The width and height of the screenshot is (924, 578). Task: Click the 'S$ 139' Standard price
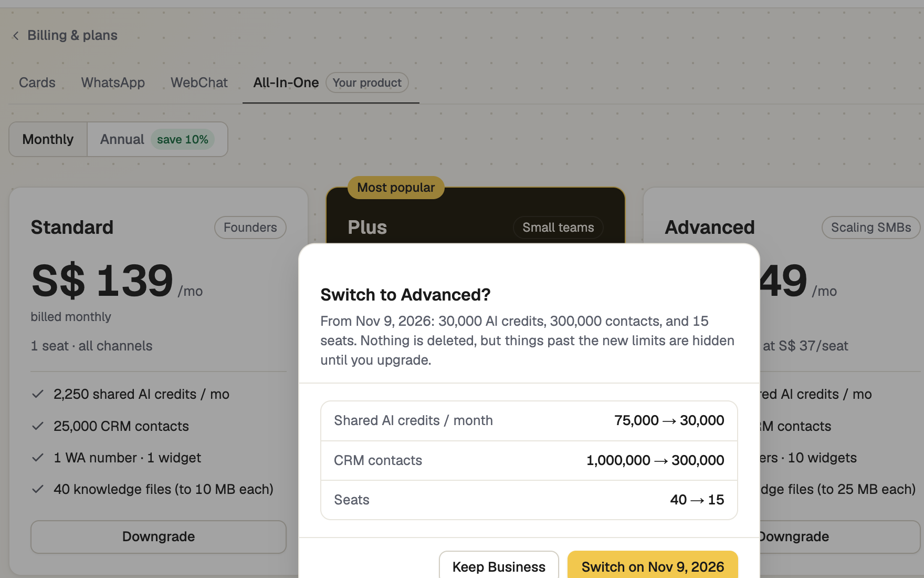click(x=102, y=281)
